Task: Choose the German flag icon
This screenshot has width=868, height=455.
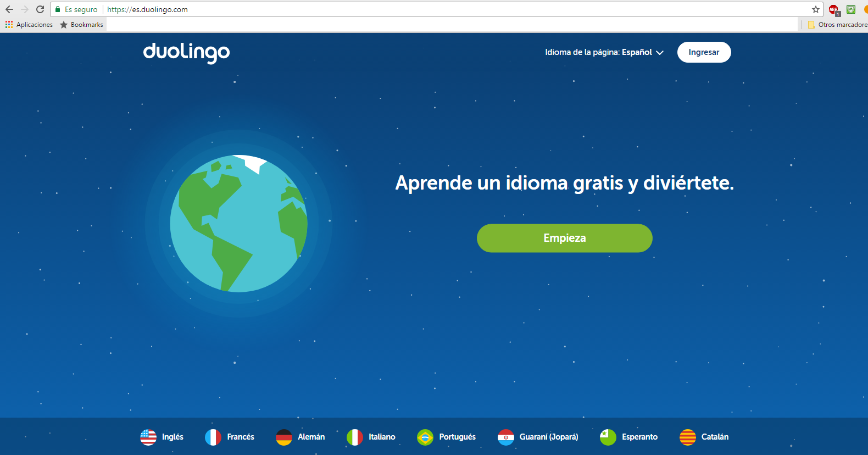Action: pos(284,437)
